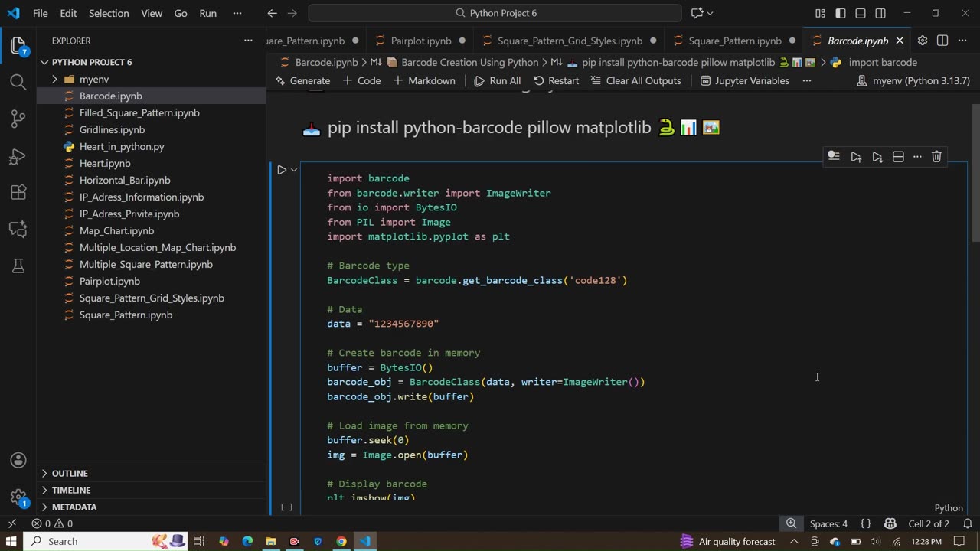
Task: Open the Run menu
Action: pos(207,13)
